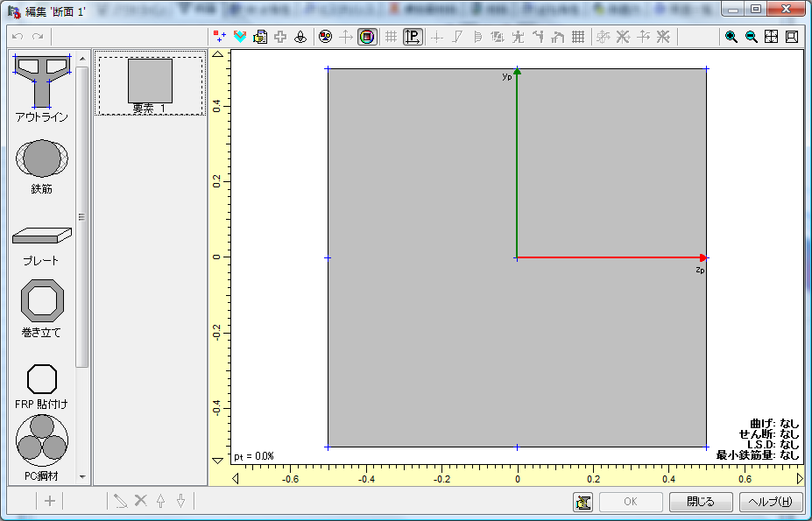812x521 pixels.
Task: Select the PC鋼材 tendon element type
Action: (42, 447)
